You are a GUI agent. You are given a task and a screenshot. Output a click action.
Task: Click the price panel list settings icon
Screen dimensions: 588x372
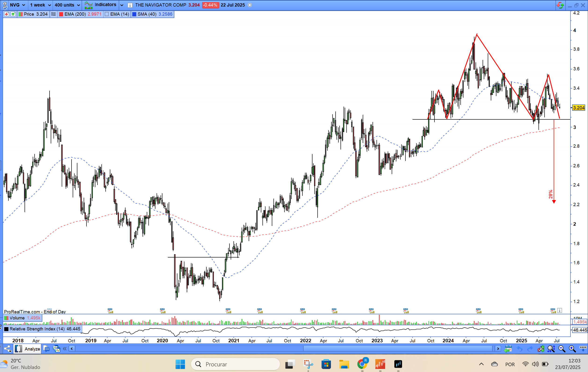click(54, 14)
